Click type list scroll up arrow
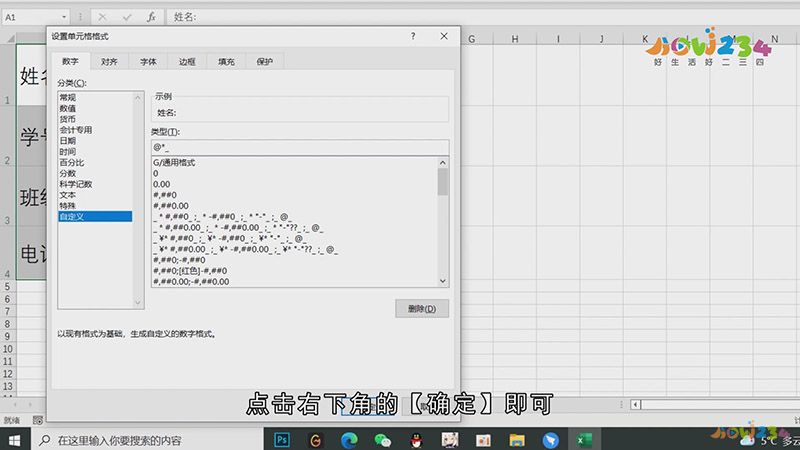This screenshot has height=450, width=800. tap(442, 163)
